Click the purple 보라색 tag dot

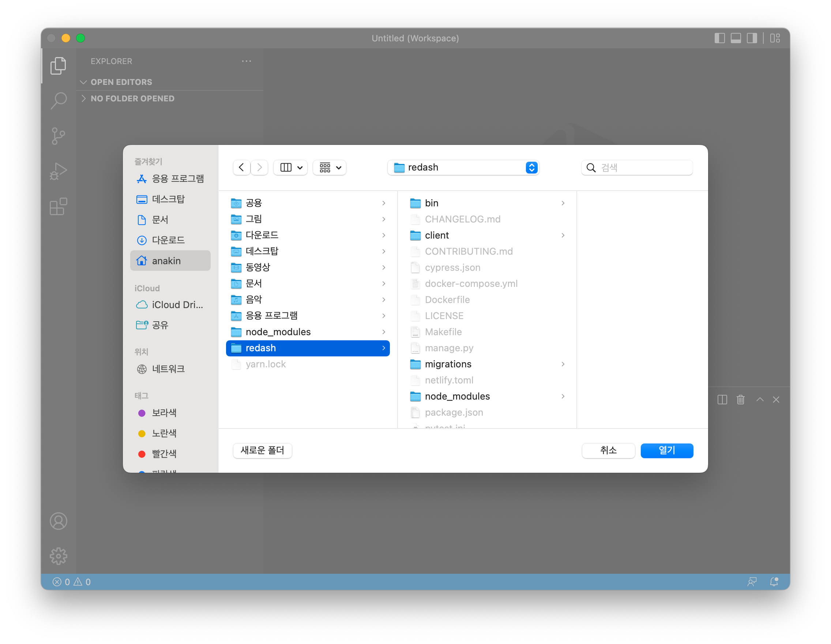point(142,413)
